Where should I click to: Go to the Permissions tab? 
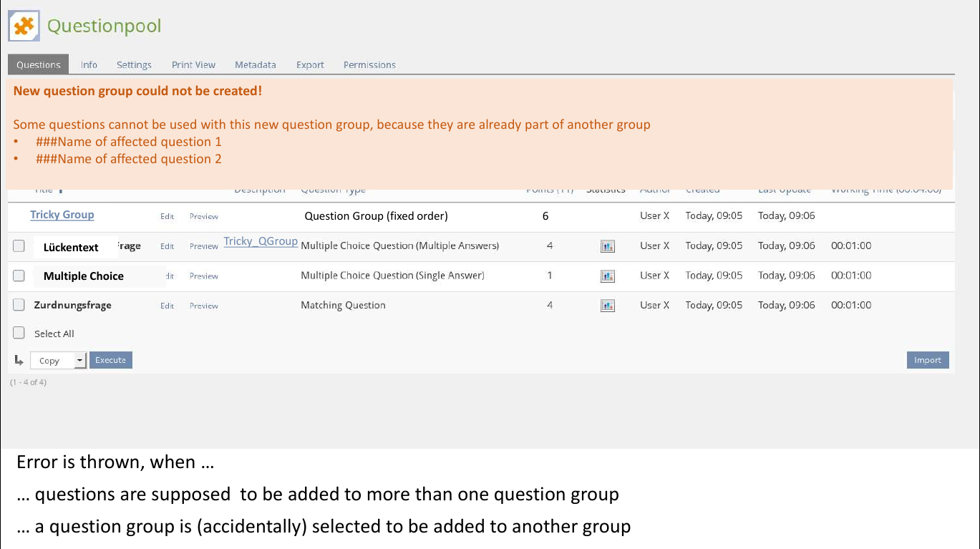(369, 64)
